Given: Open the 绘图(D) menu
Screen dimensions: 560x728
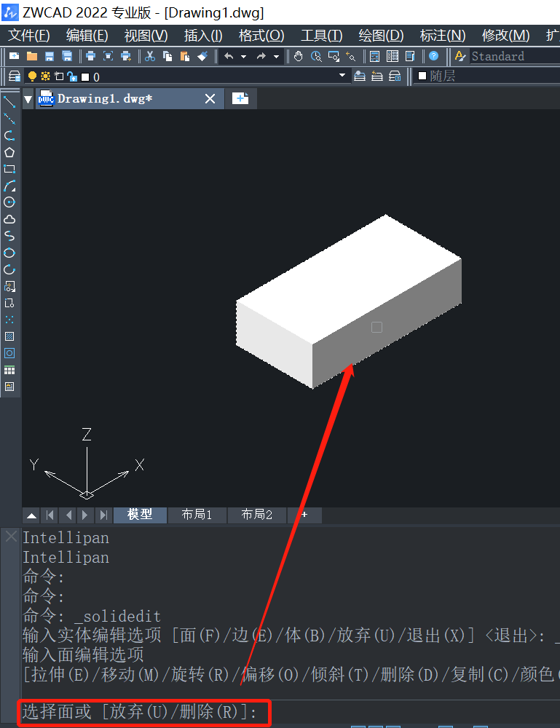Looking at the screenshot, I should coord(381,35).
